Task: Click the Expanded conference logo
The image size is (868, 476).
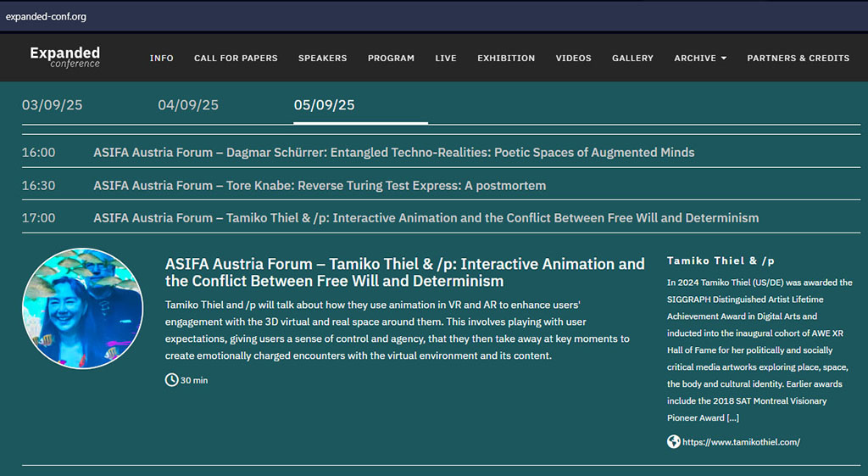Action: click(64, 57)
